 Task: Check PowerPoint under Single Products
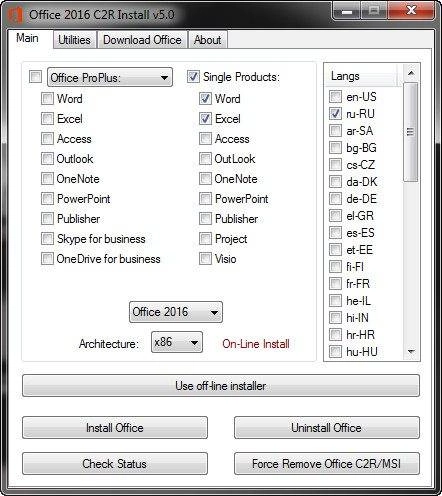(x=205, y=199)
